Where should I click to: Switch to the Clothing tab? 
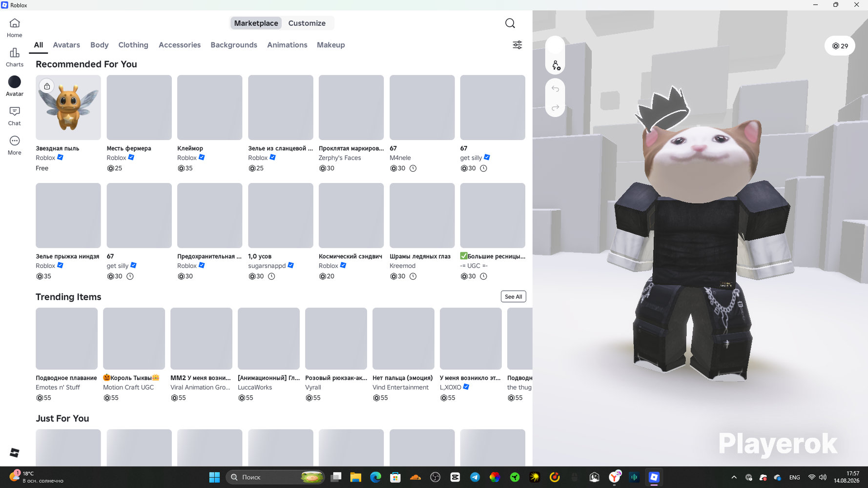133,45
